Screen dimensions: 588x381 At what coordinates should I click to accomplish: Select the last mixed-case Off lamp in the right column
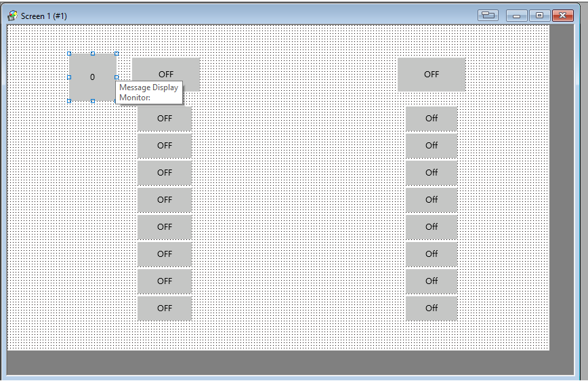coord(432,308)
